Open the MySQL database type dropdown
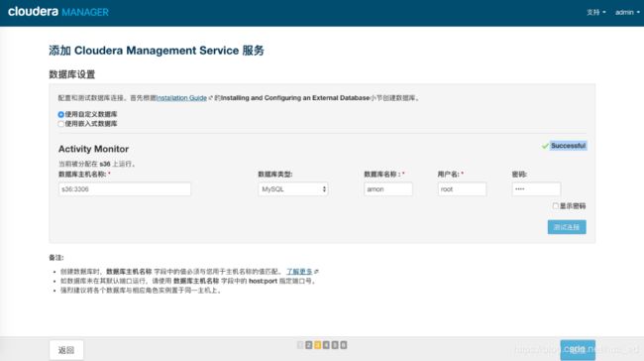644x361 pixels. [x=293, y=189]
